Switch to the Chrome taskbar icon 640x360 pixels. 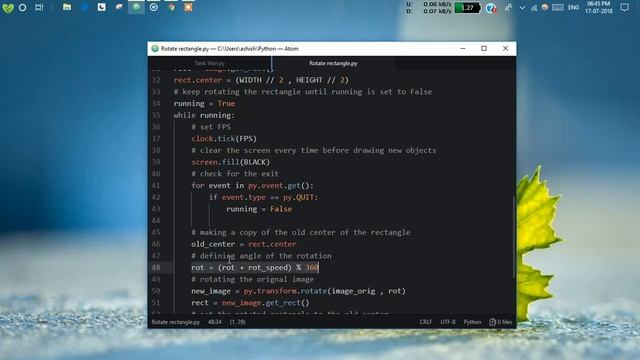[171, 7]
